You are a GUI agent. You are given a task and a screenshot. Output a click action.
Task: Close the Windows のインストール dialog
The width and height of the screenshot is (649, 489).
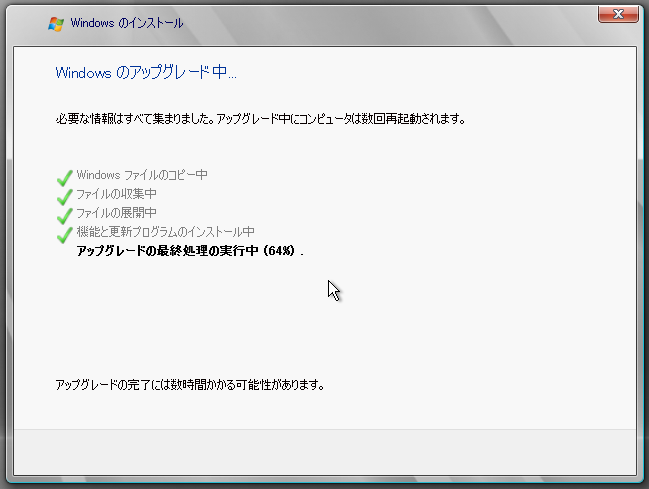pyautogui.click(x=618, y=14)
